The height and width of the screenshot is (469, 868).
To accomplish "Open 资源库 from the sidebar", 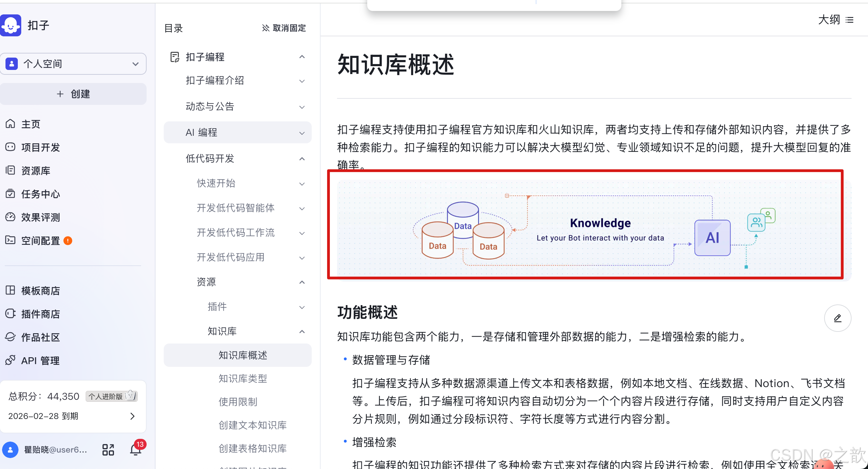I will click(11, 170).
